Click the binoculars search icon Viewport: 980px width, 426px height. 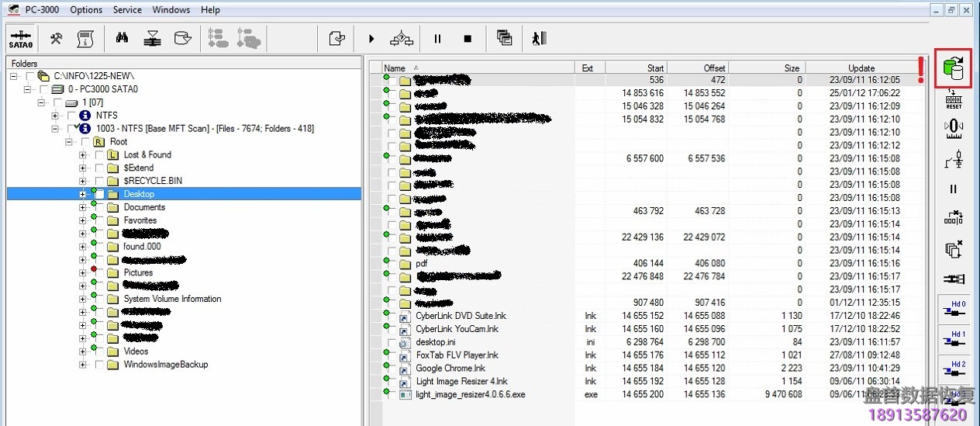click(x=122, y=38)
